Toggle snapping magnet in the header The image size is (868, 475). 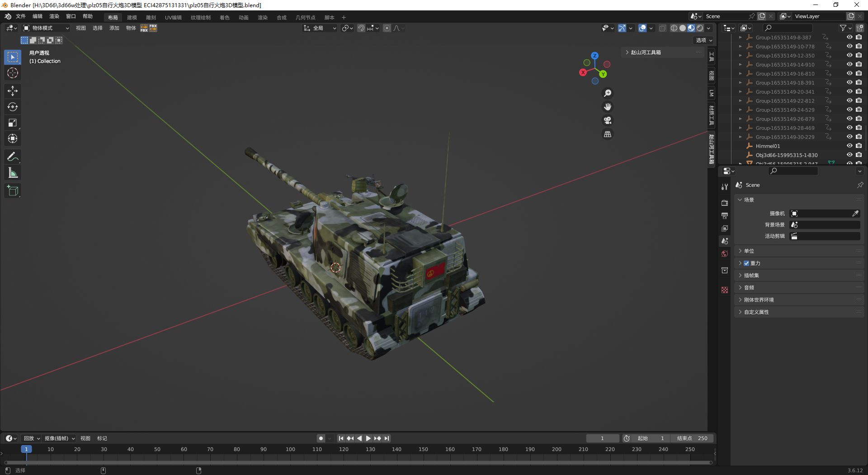click(361, 28)
